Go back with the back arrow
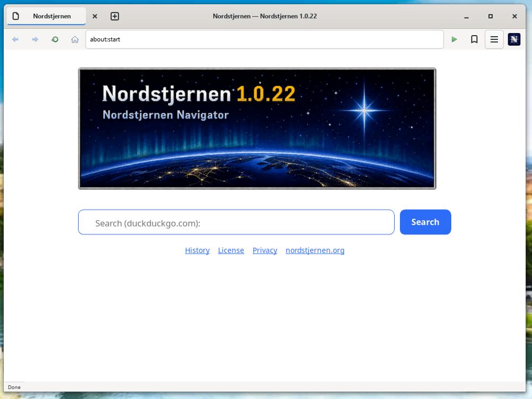The width and height of the screenshot is (532, 399). pos(15,39)
